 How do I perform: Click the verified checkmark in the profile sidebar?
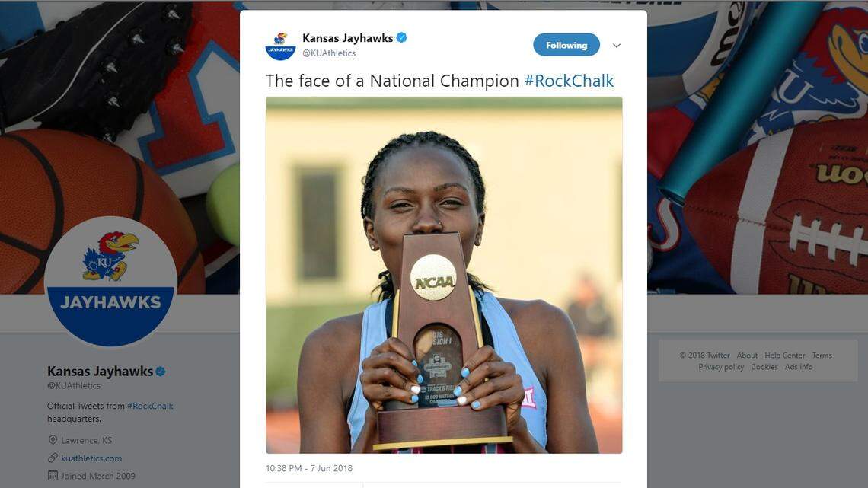tap(160, 371)
